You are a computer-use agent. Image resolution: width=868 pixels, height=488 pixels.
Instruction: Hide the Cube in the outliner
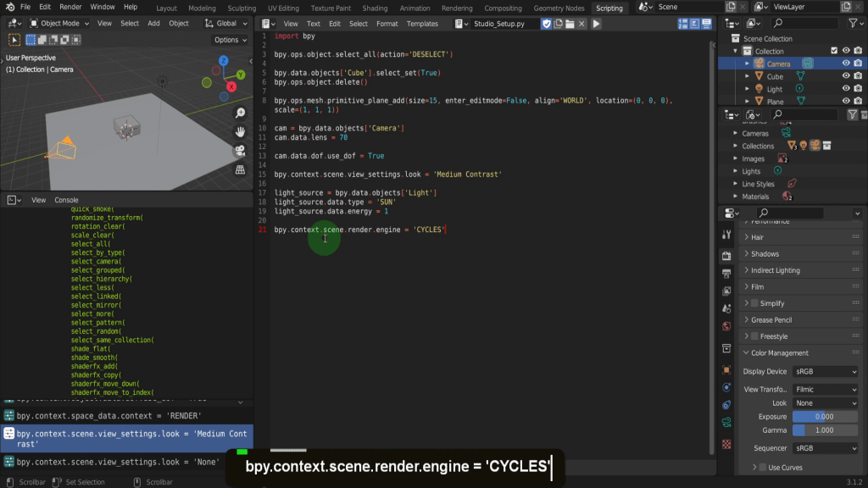tap(845, 76)
